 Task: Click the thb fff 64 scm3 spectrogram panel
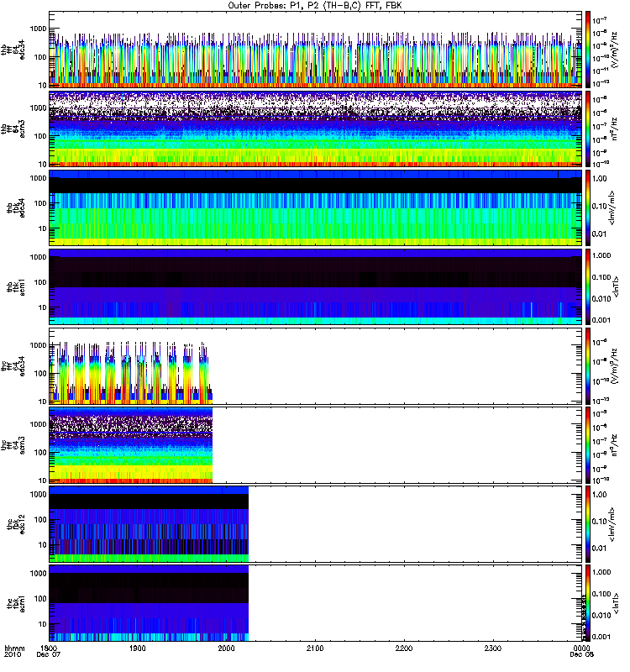tap(315, 129)
